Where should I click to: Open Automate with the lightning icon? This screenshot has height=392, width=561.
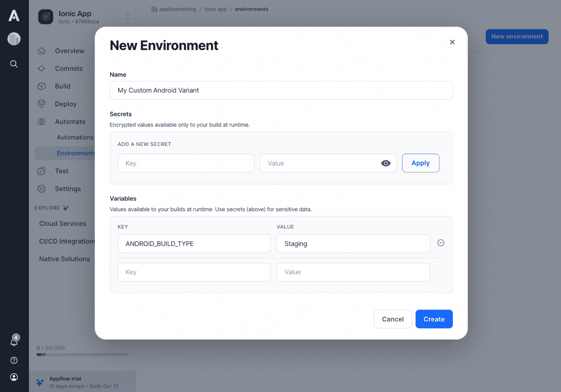coord(41,122)
